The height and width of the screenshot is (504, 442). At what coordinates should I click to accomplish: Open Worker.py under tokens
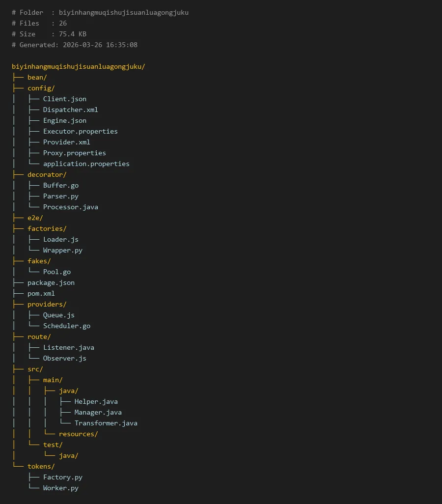click(x=60, y=488)
